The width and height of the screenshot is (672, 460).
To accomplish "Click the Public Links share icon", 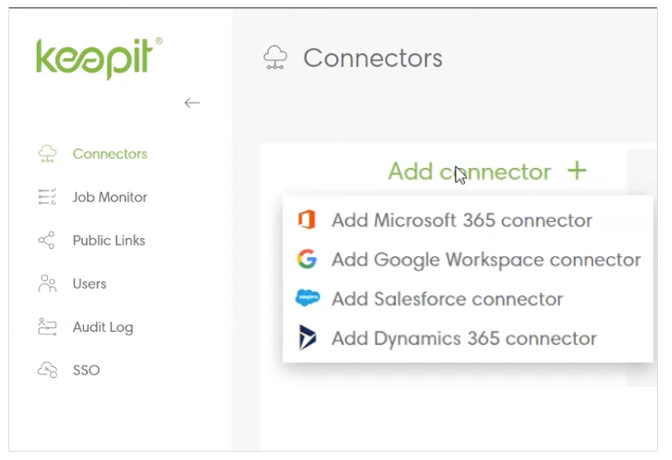I will (x=47, y=240).
